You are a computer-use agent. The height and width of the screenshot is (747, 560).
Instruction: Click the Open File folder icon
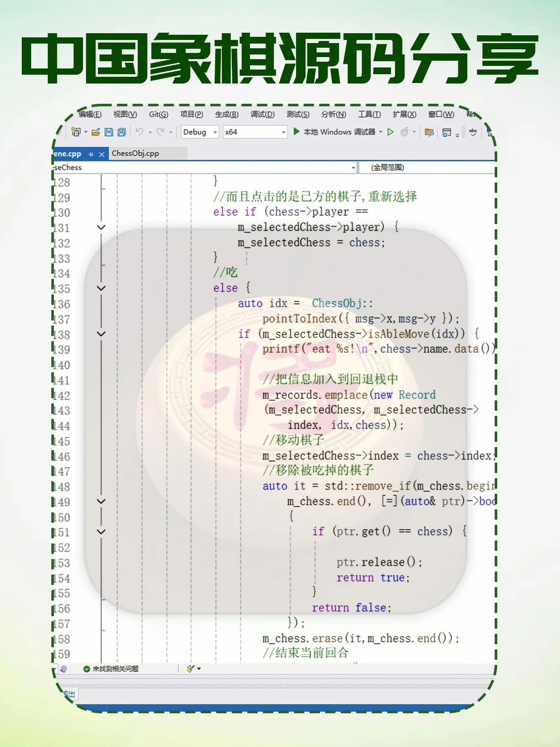pos(96,132)
